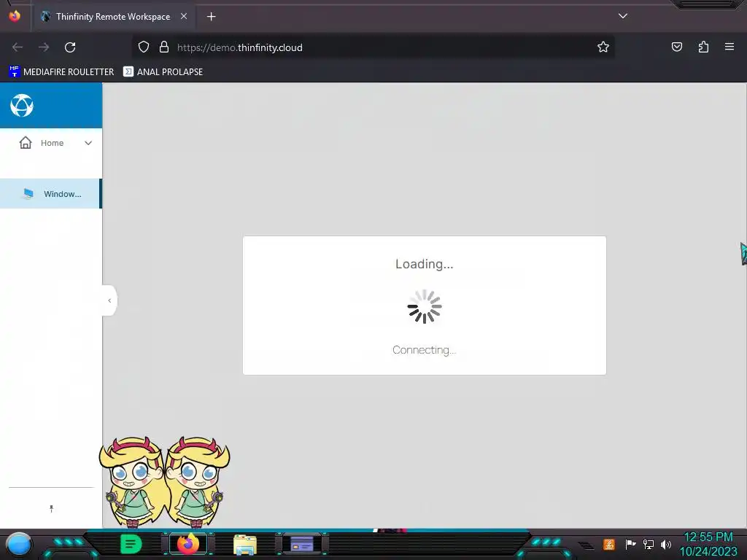The height and width of the screenshot is (560, 747).
Task: Open the volume speaker tray icon
Action: (x=666, y=544)
